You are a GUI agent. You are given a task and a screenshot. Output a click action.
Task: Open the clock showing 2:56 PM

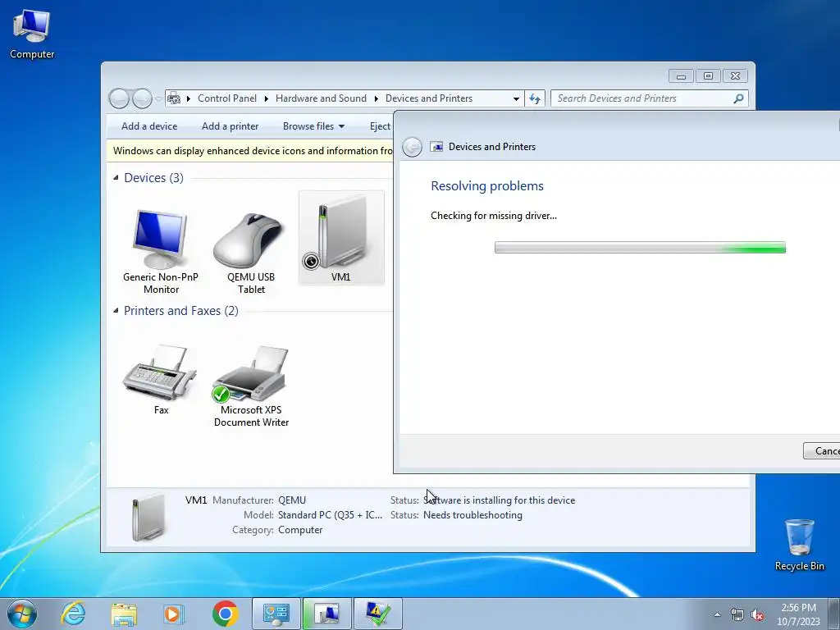798,614
